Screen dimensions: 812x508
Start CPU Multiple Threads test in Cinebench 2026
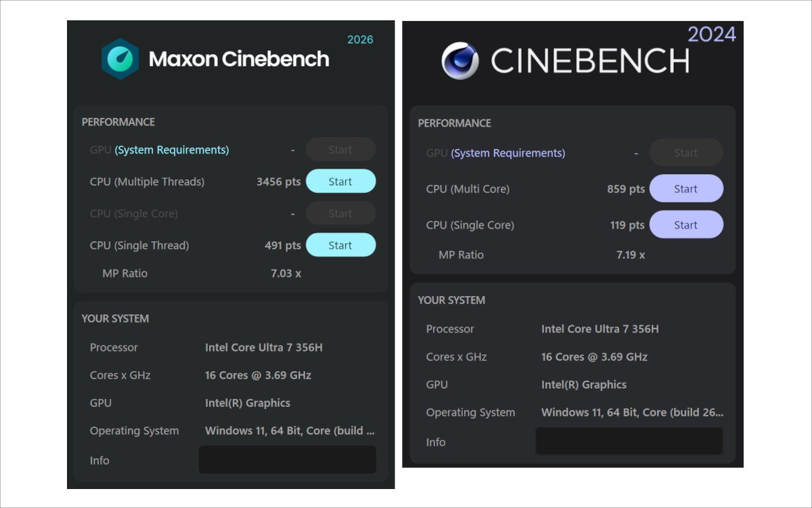tap(340, 182)
